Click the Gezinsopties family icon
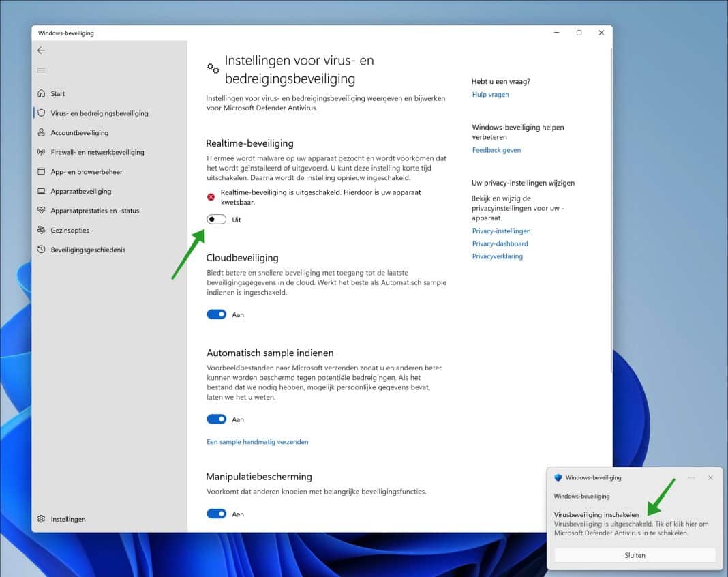728x577 pixels. pyautogui.click(x=42, y=230)
